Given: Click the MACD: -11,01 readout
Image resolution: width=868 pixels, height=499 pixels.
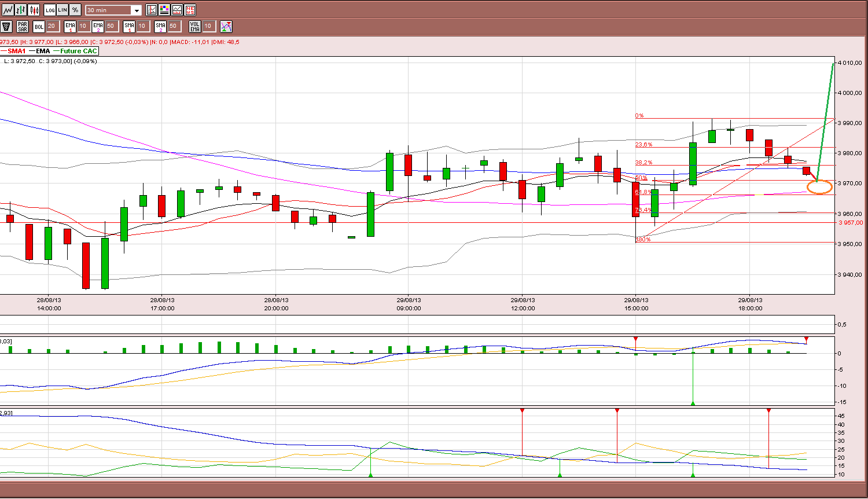Looking at the screenshot, I should pyautogui.click(x=190, y=42).
